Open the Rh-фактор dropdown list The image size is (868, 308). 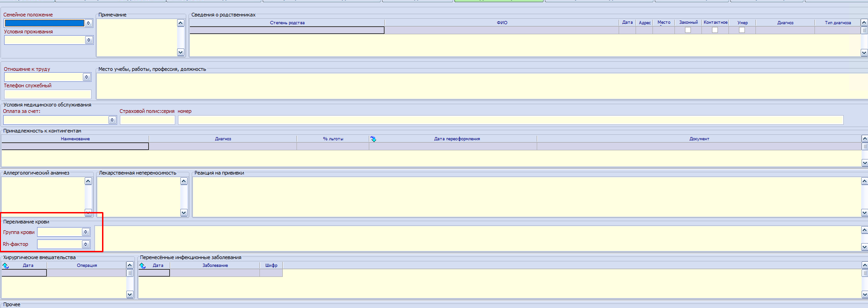(86, 244)
